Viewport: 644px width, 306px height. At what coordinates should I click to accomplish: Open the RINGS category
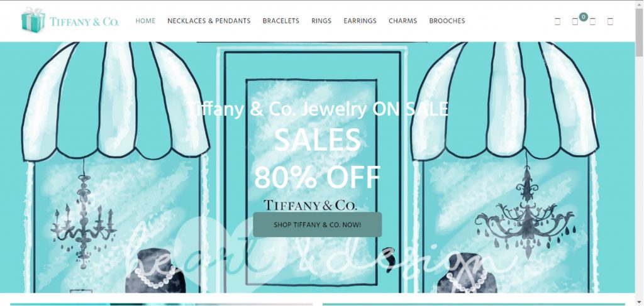point(321,21)
